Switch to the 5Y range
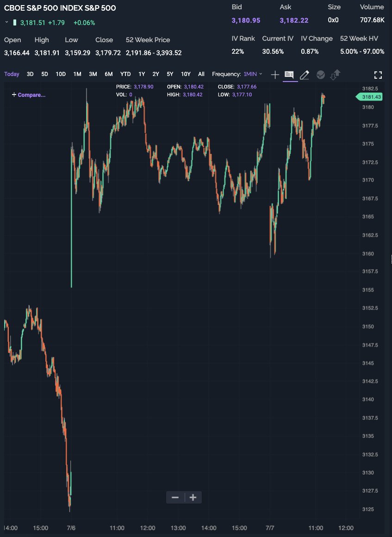This screenshot has height=537, width=392. [170, 74]
